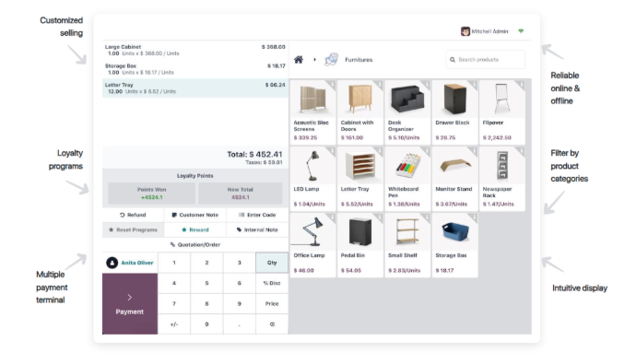Viewport: 636px width, 364px height.
Task: Select the Pedal Bin product
Action: [360, 245]
